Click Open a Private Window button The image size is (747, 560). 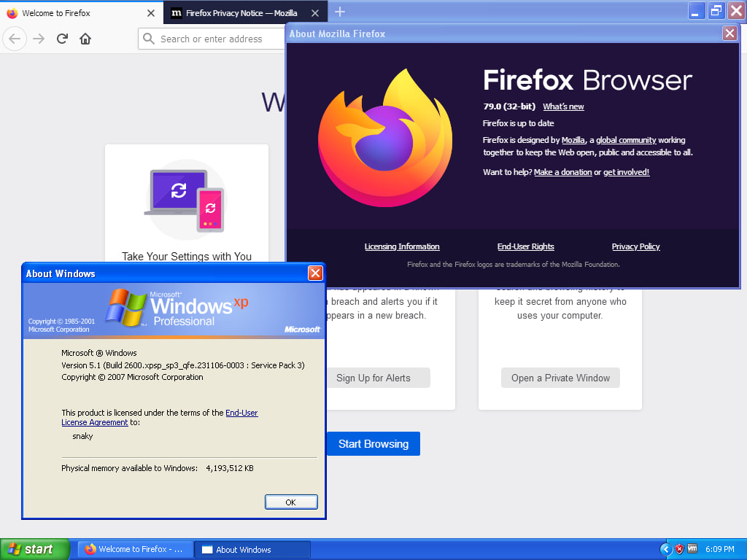pos(560,378)
